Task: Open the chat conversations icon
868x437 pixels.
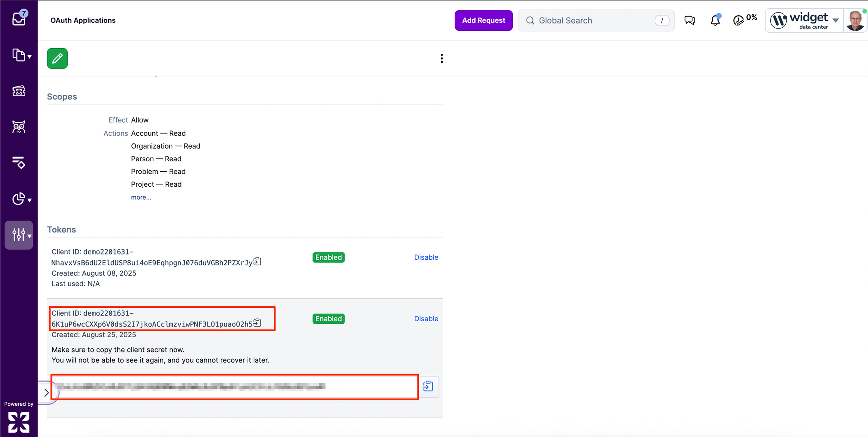Action: [x=689, y=20]
